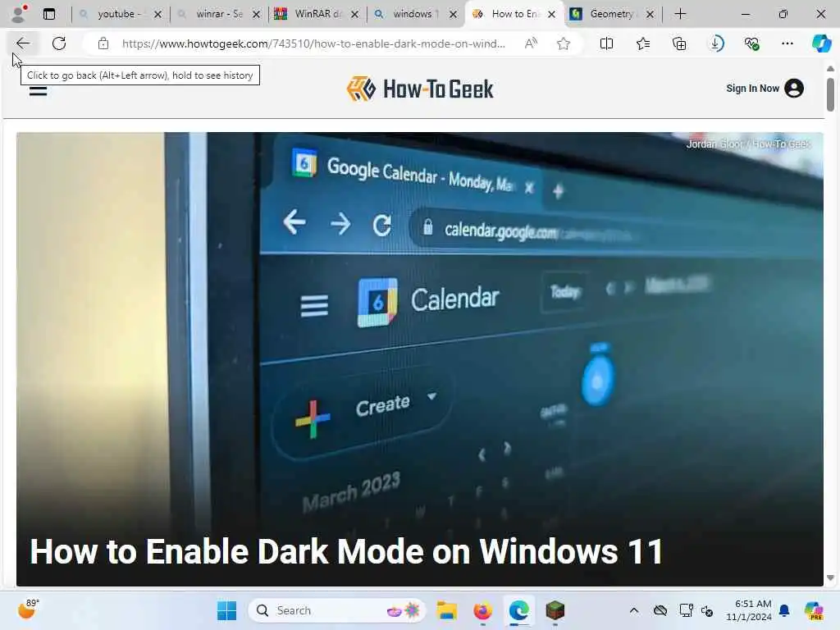Click the muted volume tray icon
Viewport: 840px width, 630px height.
pos(707,610)
